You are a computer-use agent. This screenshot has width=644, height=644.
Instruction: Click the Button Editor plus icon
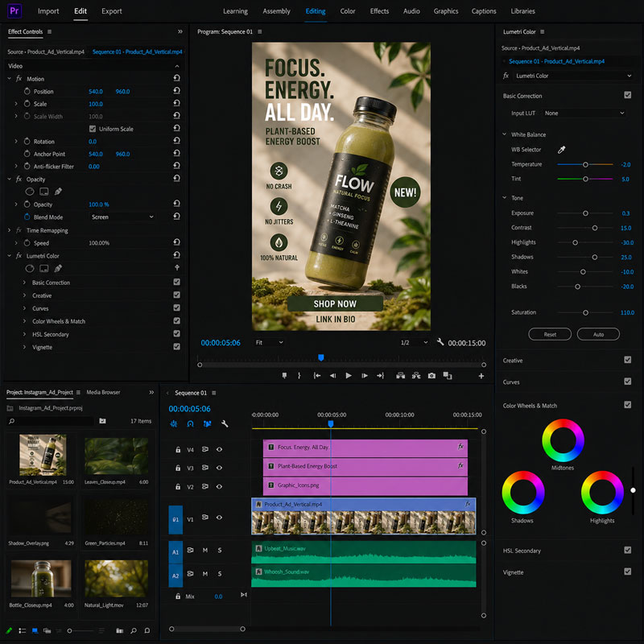point(481,376)
